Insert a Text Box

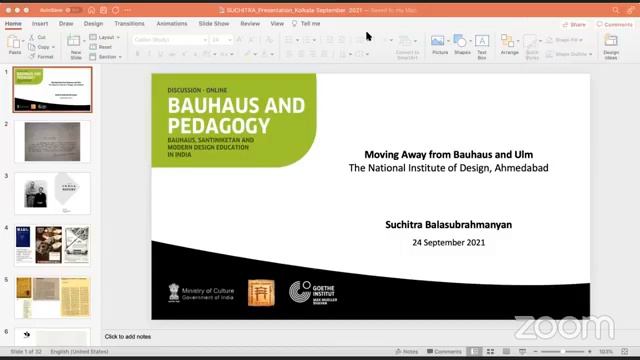[482, 47]
